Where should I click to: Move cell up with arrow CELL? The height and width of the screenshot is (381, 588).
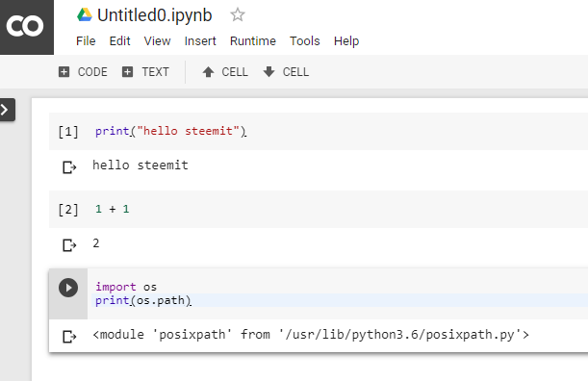click(x=225, y=72)
